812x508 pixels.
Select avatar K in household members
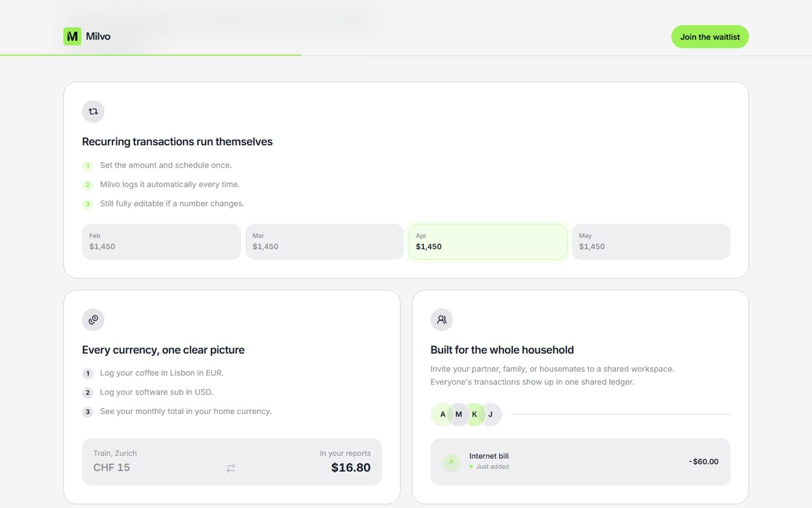475,414
